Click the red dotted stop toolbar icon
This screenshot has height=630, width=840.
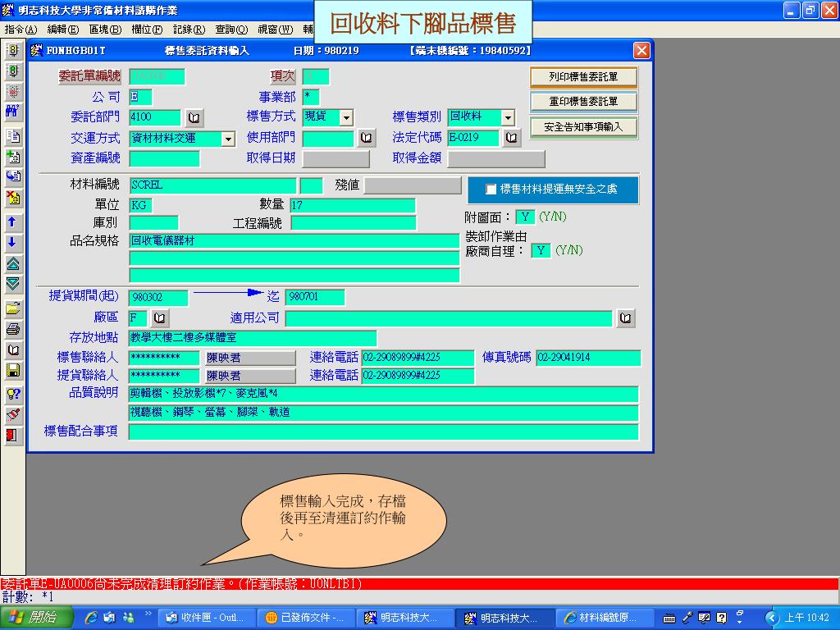click(x=13, y=91)
